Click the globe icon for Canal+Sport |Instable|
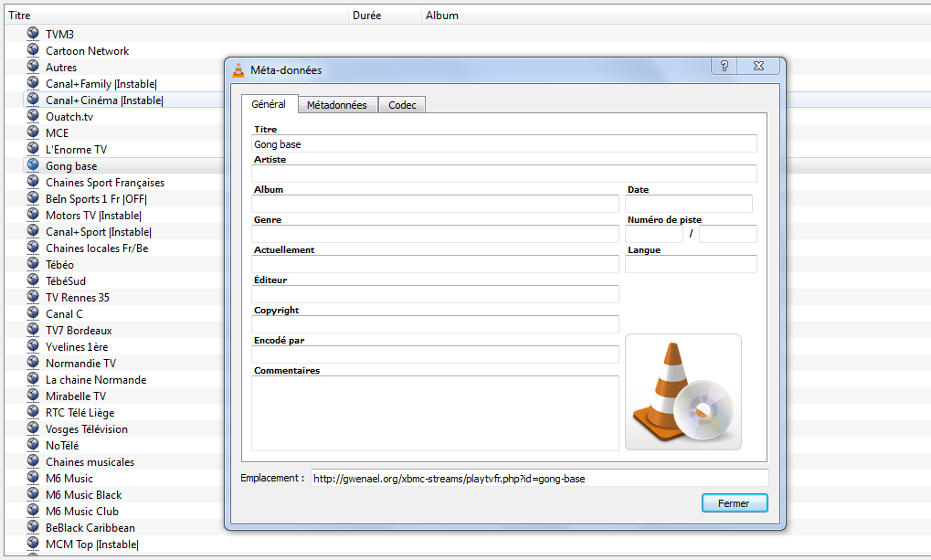This screenshot has width=931, height=560. coord(33,230)
